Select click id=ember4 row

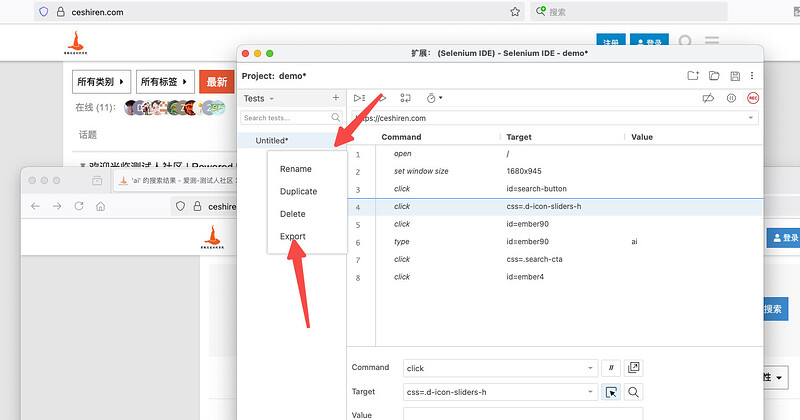pyautogui.click(x=555, y=277)
